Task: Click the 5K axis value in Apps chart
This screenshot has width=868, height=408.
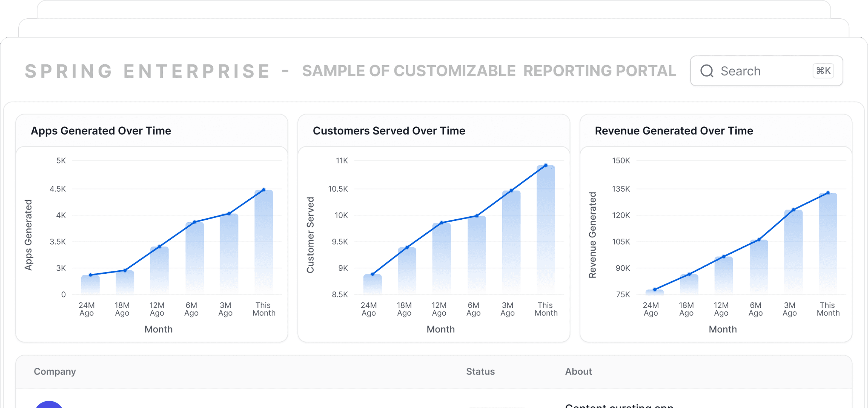Action: point(61,160)
